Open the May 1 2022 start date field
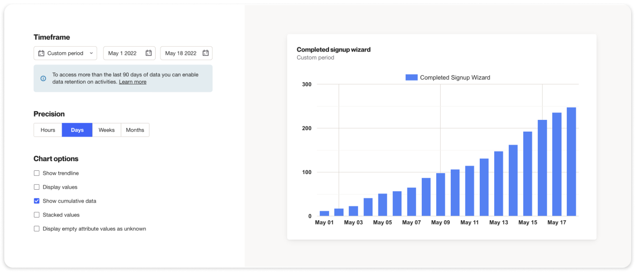 coord(129,53)
